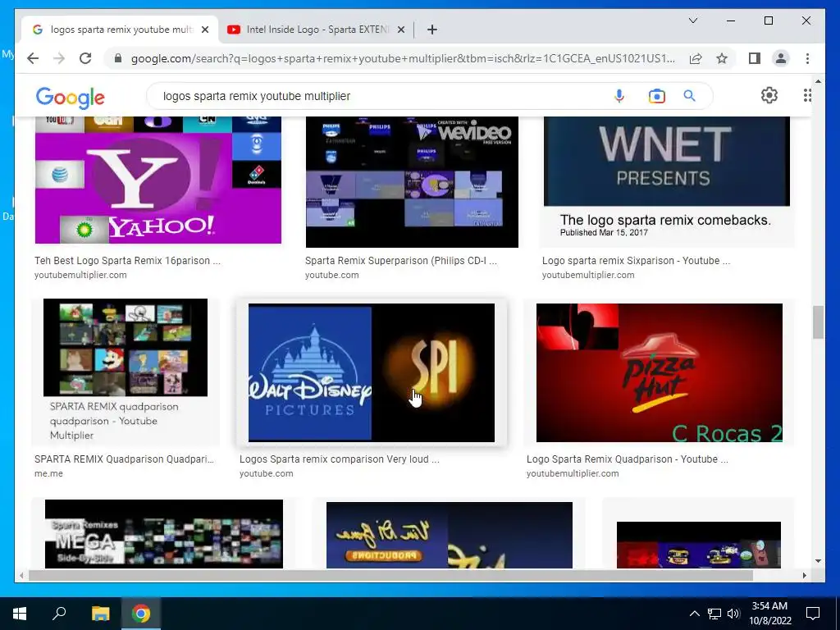The image size is (840, 630).
Task: Close the Intel Inside Logo YouTube tab
Action: (400, 30)
